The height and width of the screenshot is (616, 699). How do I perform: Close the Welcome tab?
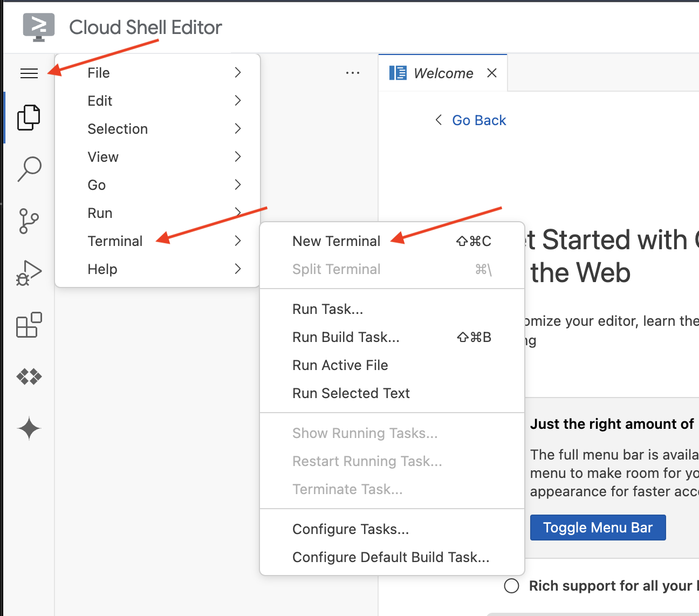click(492, 73)
